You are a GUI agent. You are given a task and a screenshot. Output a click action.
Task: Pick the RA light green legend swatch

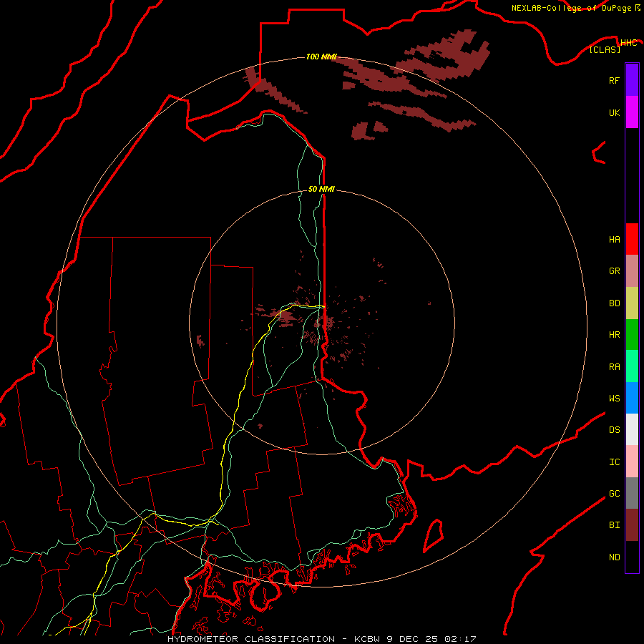click(x=632, y=366)
